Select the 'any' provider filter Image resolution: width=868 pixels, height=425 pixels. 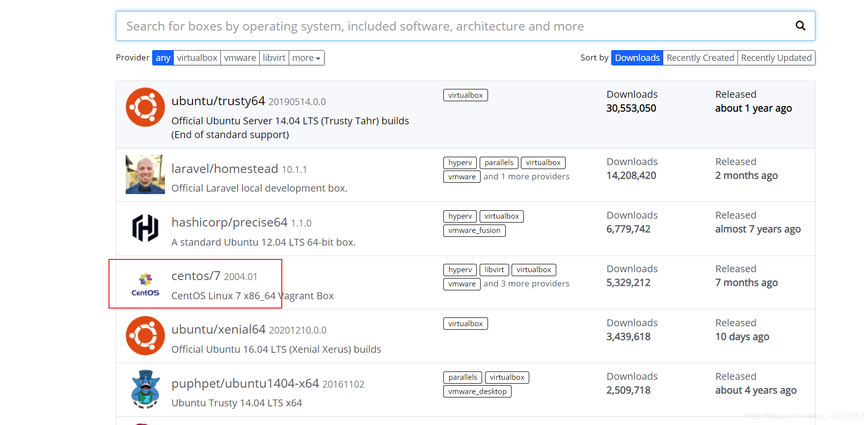(x=163, y=58)
